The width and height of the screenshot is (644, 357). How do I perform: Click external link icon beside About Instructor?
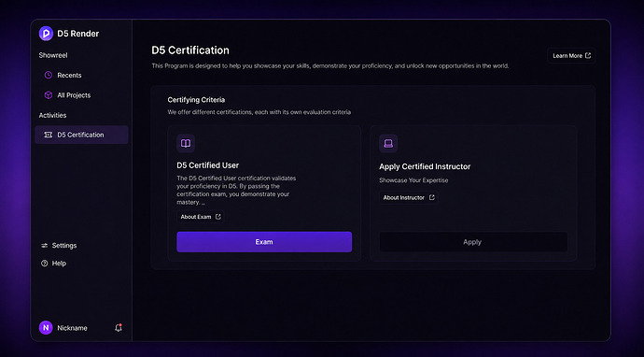pyautogui.click(x=431, y=197)
